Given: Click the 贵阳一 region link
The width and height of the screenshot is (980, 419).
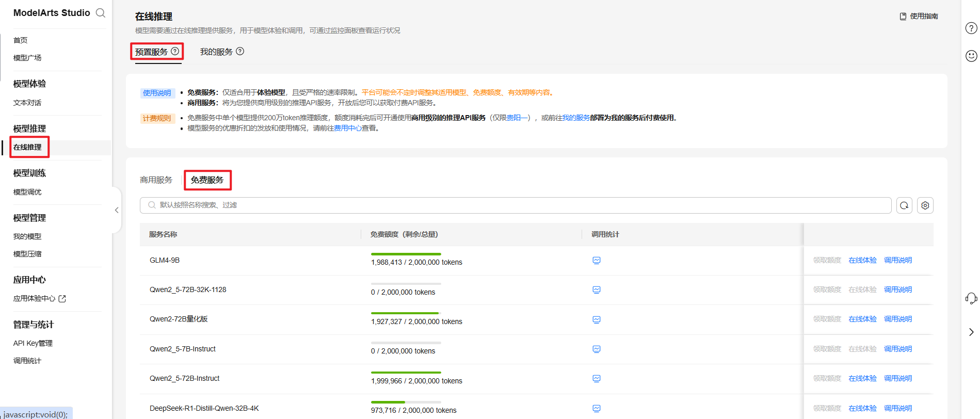Looking at the screenshot, I should [518, 118].
